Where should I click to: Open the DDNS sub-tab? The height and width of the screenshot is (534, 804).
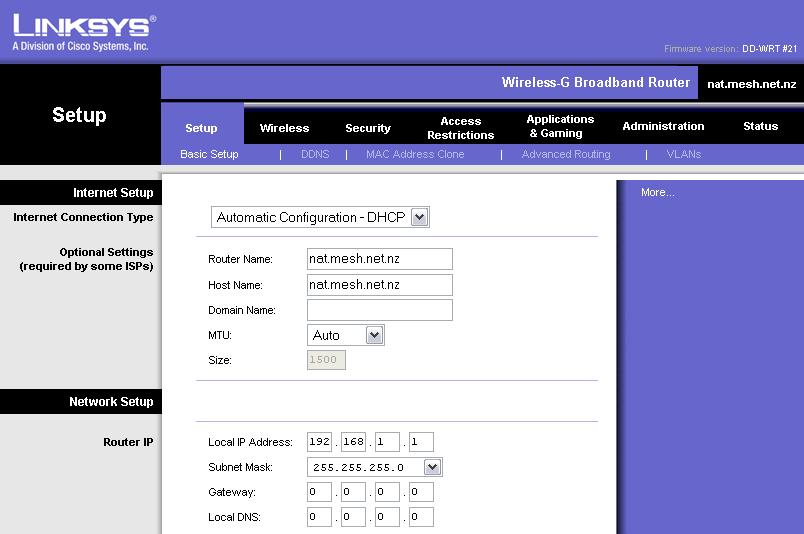[x=315, y=154]
